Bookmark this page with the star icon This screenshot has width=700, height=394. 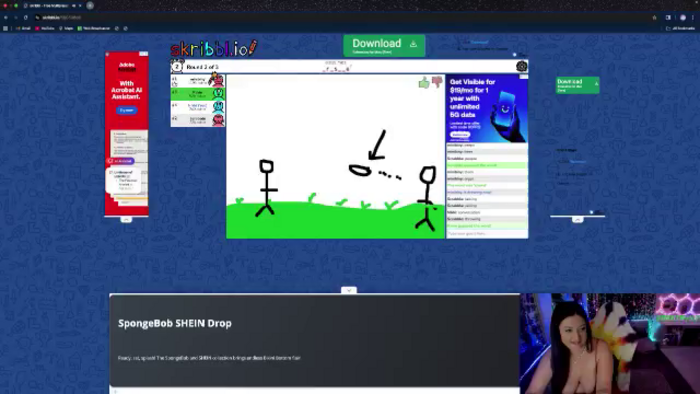click(654, 17)
